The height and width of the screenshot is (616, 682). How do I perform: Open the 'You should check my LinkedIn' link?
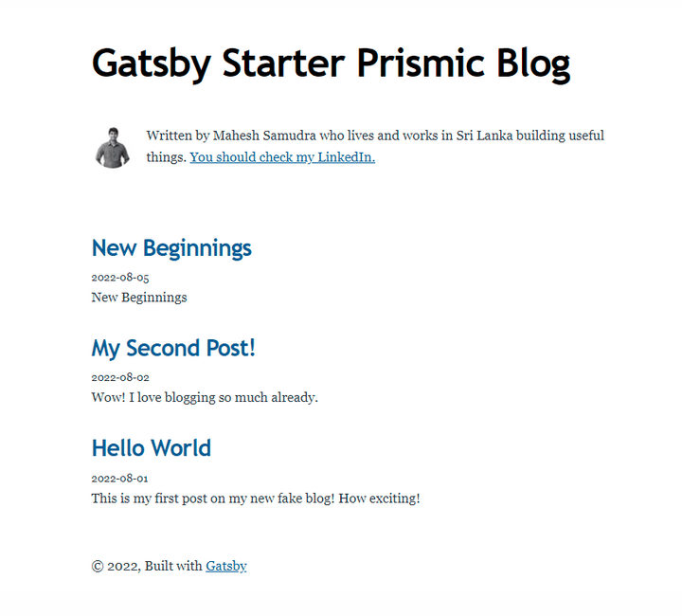point(282,157)
